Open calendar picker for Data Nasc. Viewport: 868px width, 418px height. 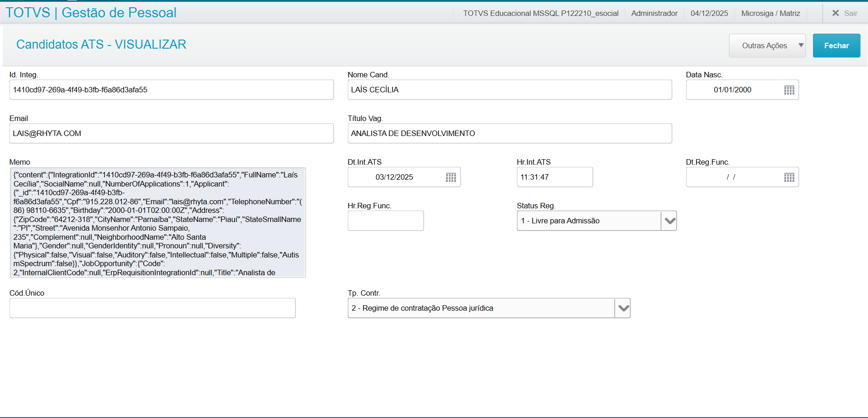tap(789, 90)
